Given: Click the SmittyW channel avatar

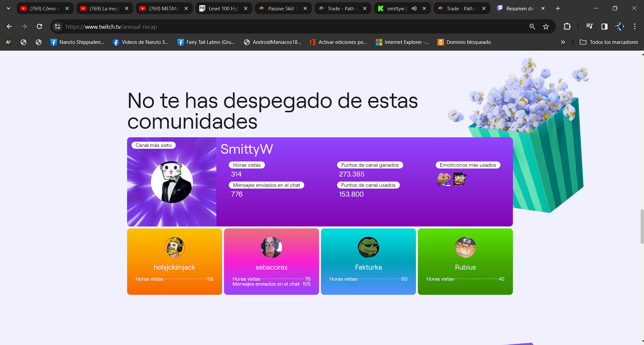Looking at the screenshot, I should tap(172, 182).
